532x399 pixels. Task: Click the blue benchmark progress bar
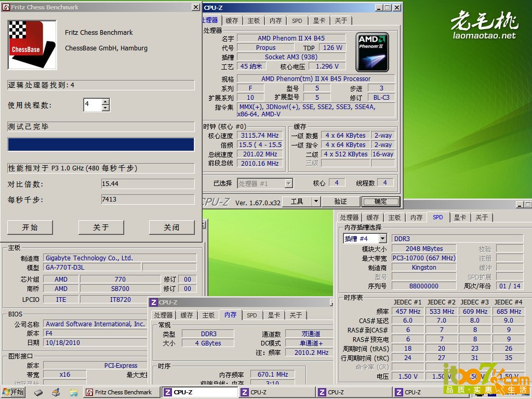pos(101,144)
